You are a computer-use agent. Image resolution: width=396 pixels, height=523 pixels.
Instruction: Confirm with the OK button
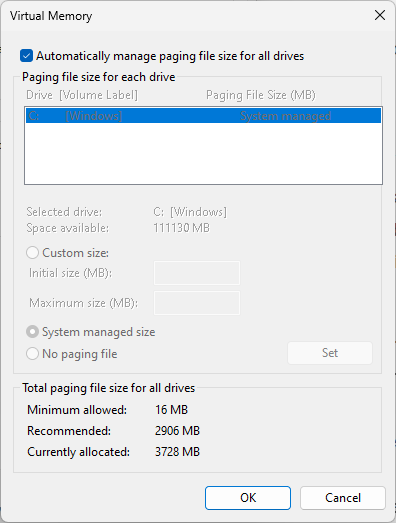[248, 498]
